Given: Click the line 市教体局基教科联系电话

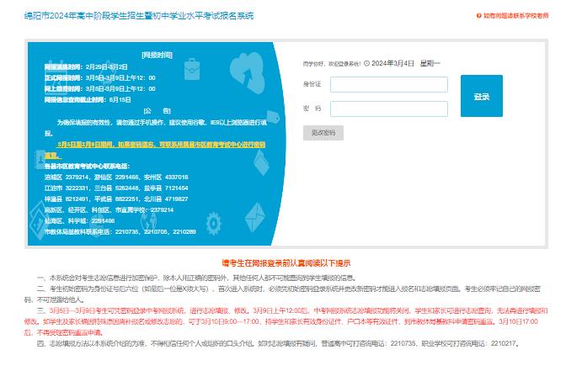Looking at the screenshot, I should pos(120,232).
